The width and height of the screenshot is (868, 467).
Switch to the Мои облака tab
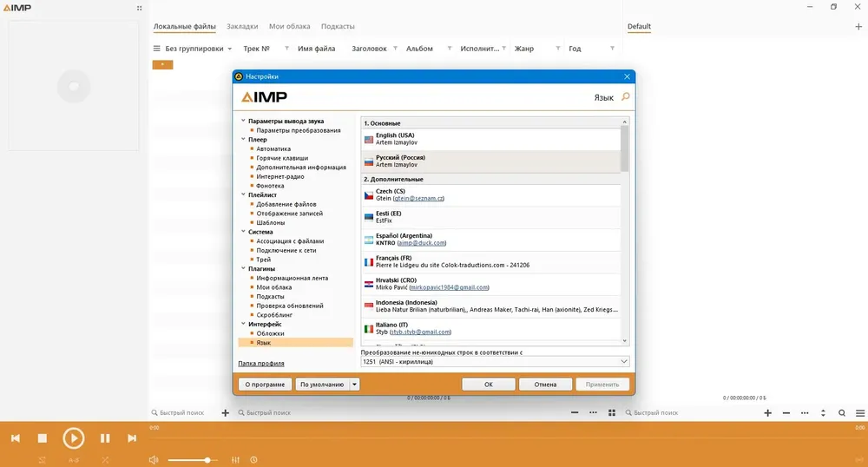click(290, 26)
